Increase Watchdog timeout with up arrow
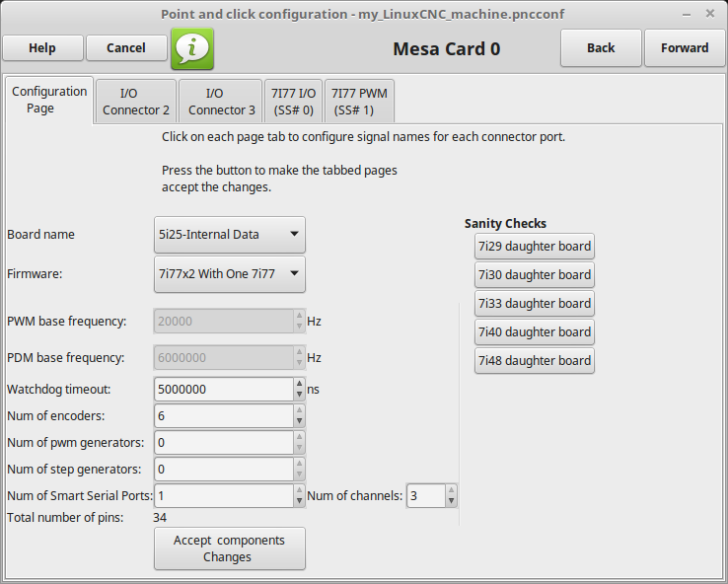The height and width of the screenshot is (584, 728). tap(300, 384)
